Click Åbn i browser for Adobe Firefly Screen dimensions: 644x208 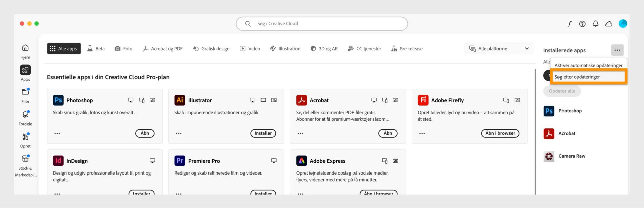(500, 133)
